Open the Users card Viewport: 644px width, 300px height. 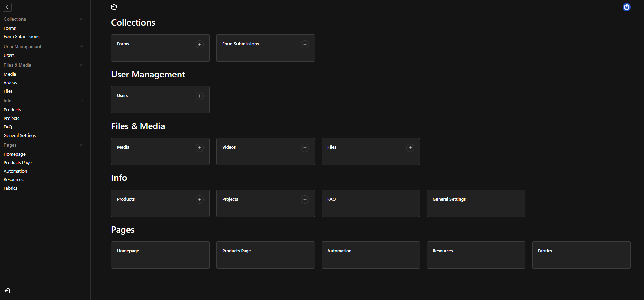pyautogui.click(x=160, y=100)
